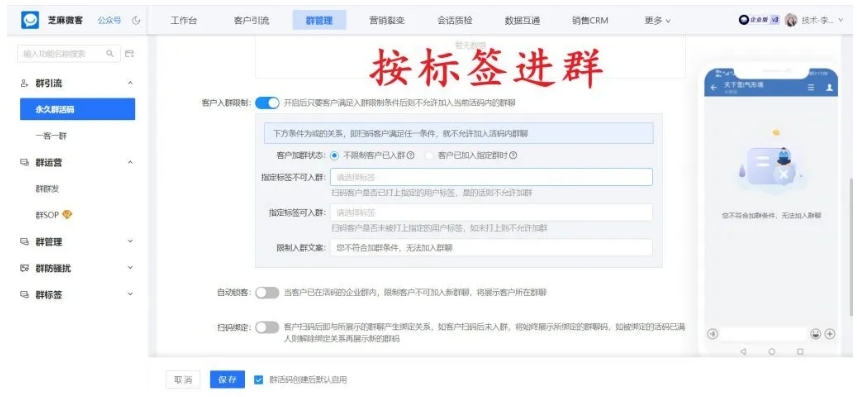Click back arrow in phone preview
This screenshot has height=397, width=857.
713,87
